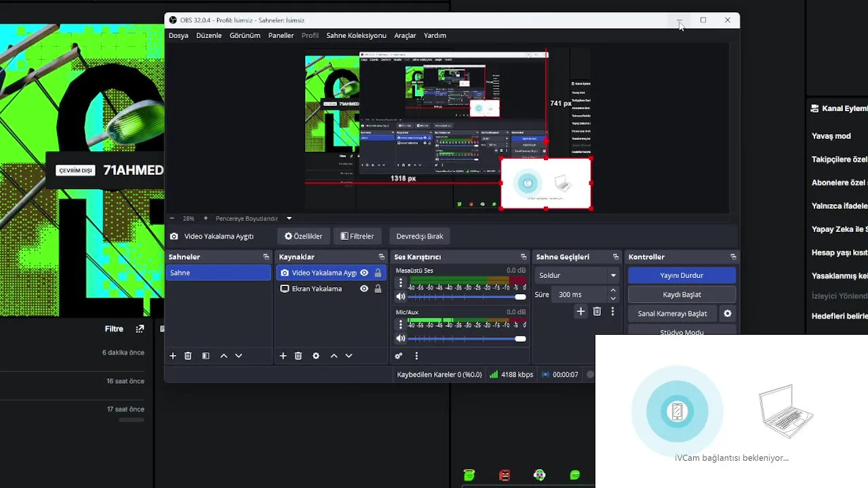The width and height of the screenshot is (868, 488).
Task: Open Görünüm menu
Action: click(245, 35)
